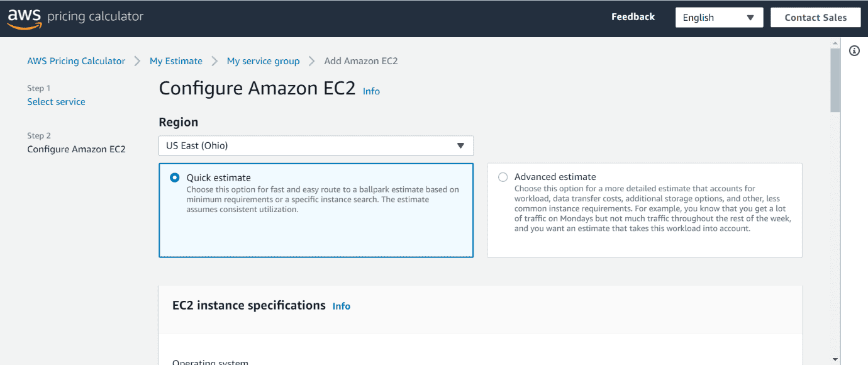
Task: Open the info panel circle icon
Action: click(x=854, y=51)
